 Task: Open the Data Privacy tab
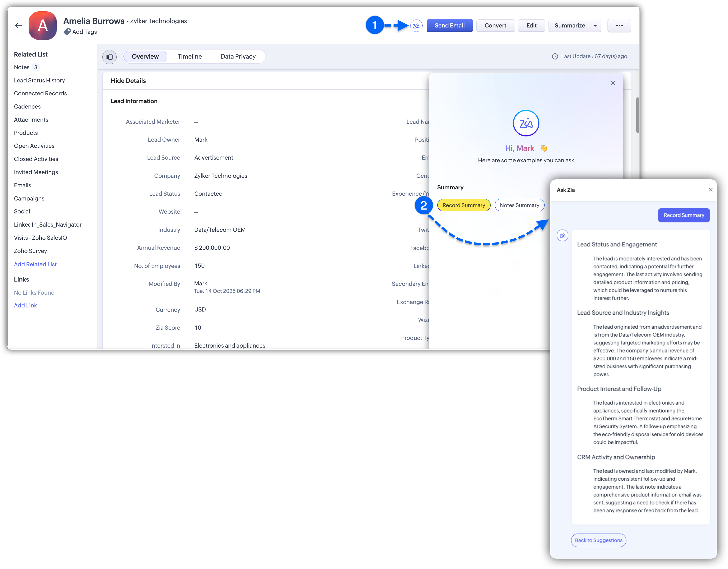pos(238,56)
